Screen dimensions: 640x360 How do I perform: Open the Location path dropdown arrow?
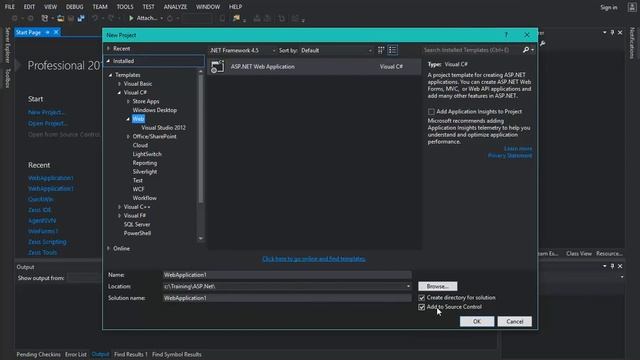point(408,286)
